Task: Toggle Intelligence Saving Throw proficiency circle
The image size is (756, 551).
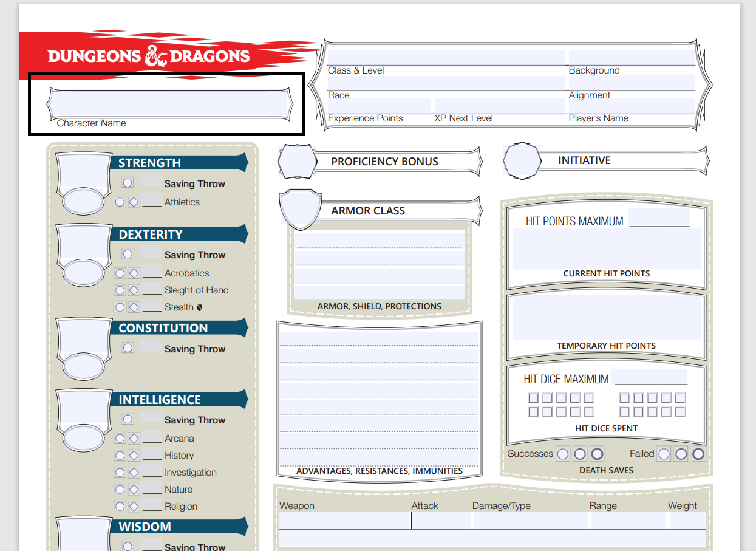Action: pos(128,419)
